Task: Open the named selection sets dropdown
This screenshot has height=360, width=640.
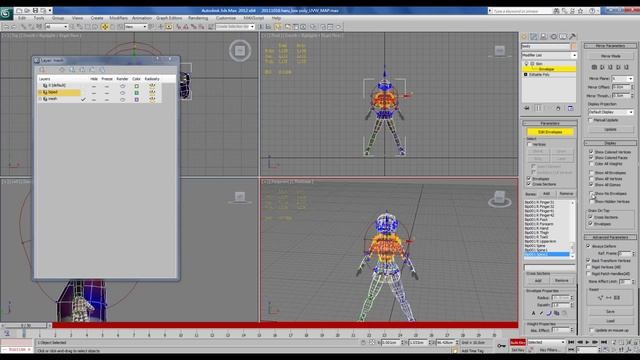Action: [235, 27]
